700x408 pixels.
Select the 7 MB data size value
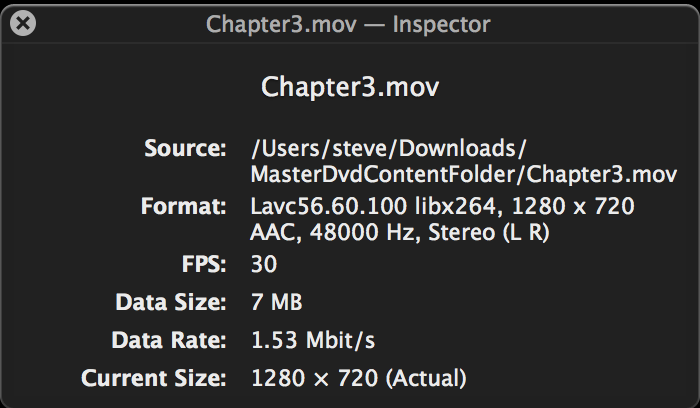click(x=277, y=302)
